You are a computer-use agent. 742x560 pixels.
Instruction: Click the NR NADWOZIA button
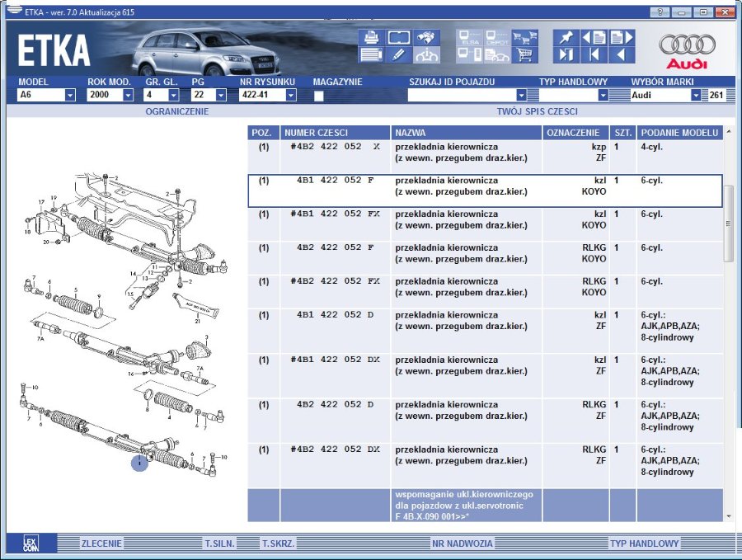[x=462, y=544]
